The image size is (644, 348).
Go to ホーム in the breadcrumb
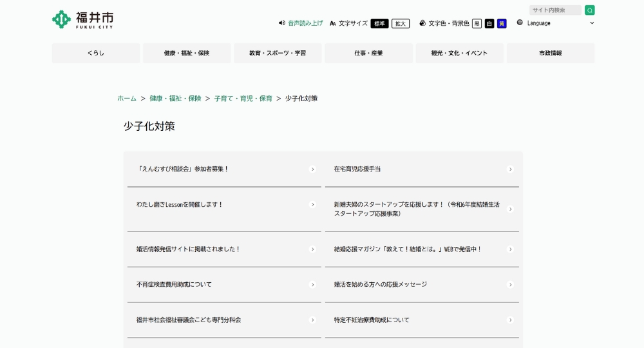127,99
